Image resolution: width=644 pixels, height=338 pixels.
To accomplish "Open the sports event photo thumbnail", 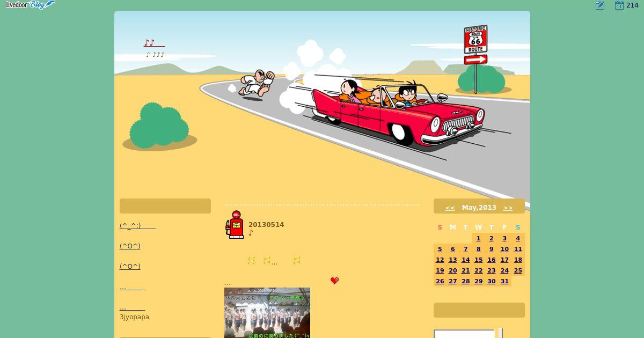I will point(267,313).
